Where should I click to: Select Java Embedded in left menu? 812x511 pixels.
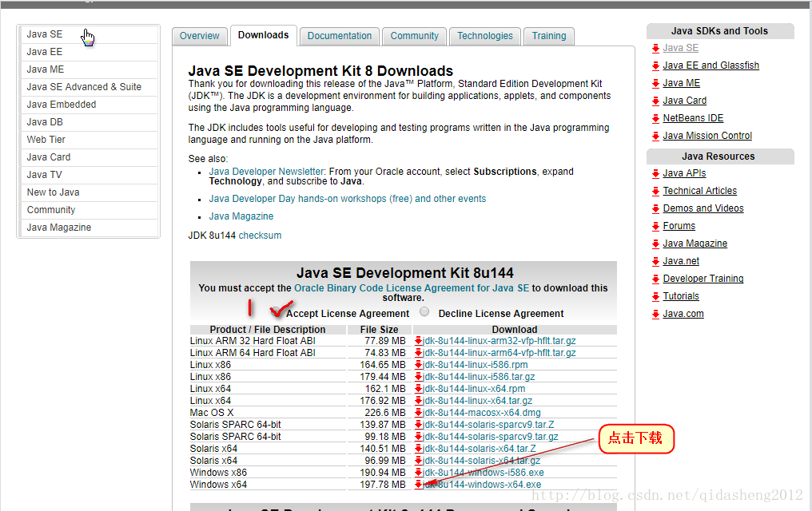click(x=89, y=105)
